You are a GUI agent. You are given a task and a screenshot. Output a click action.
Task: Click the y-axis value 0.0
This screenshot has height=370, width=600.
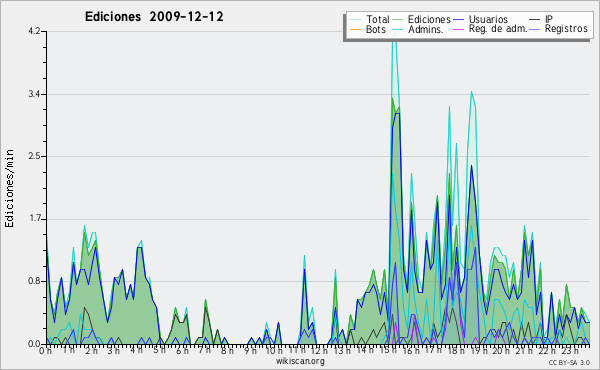click(x=34, y=344)
